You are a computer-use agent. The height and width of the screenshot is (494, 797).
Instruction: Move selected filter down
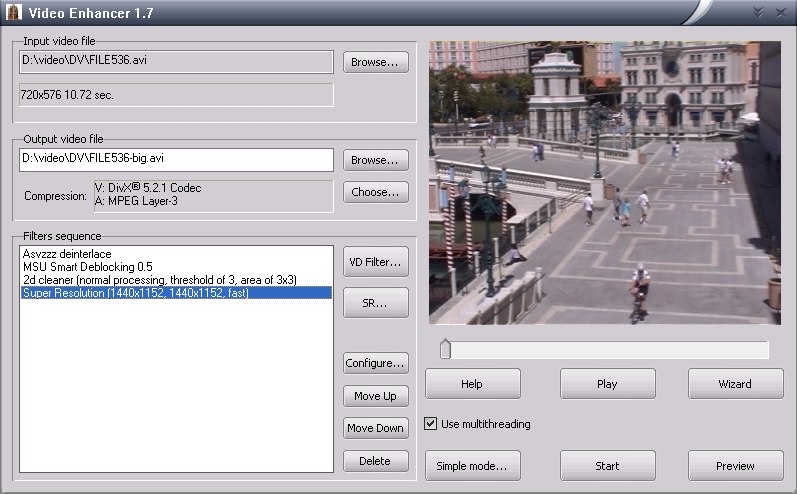[376, 428]
